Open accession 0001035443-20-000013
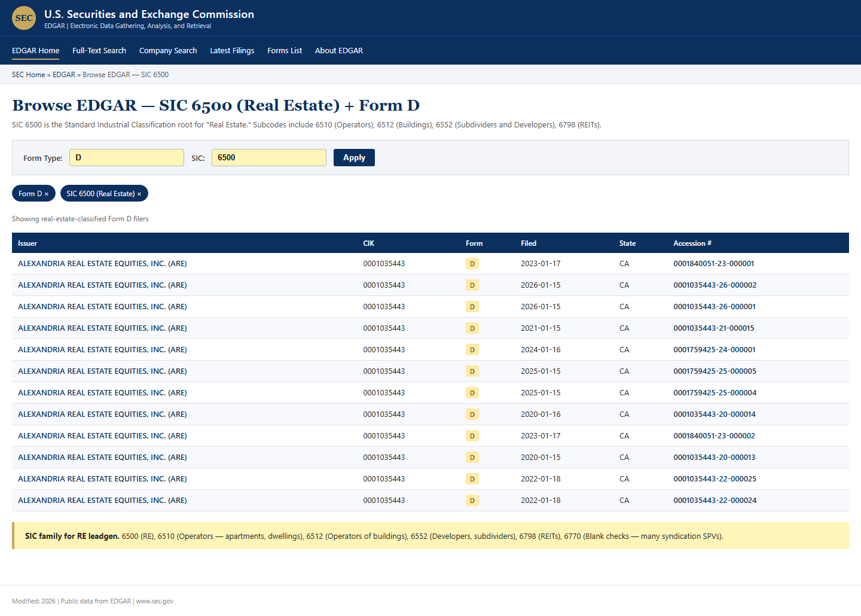Image resolution: width=861 pixels, height=616 pixels. [715, 458]
